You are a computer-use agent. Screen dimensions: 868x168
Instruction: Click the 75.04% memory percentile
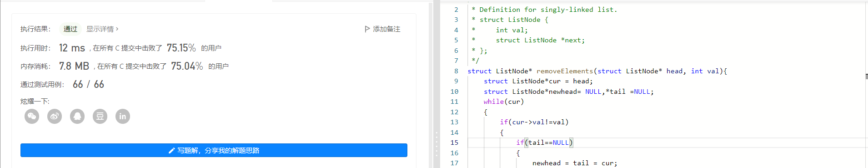pyautogui.click(x=187, y=66)
